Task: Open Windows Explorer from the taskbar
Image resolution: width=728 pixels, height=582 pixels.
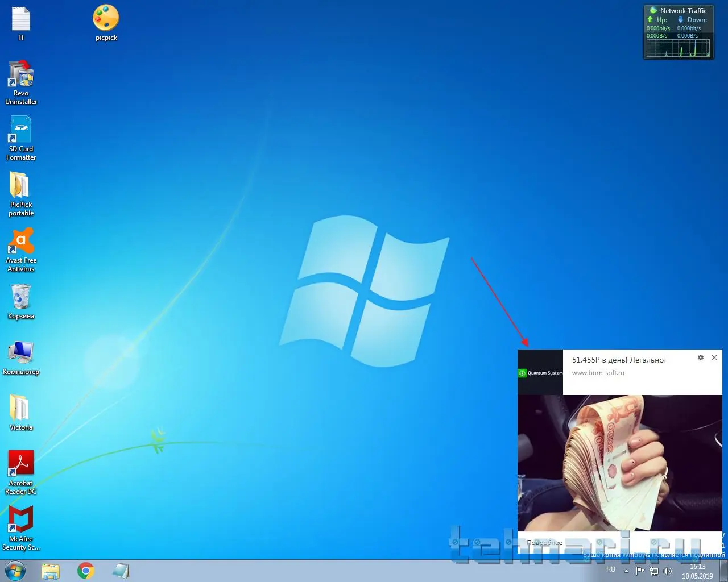Action: pyautogui.click(x=51, y=571)
